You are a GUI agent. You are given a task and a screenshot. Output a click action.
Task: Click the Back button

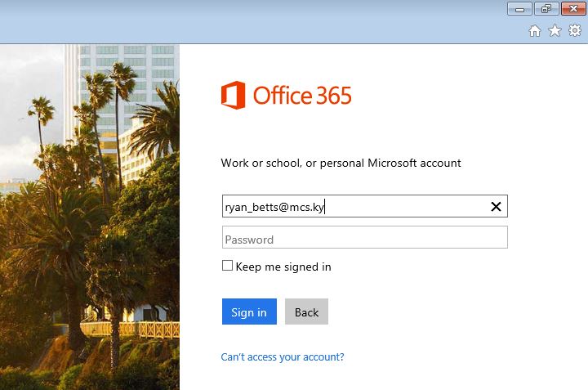[x=306, y=312]
